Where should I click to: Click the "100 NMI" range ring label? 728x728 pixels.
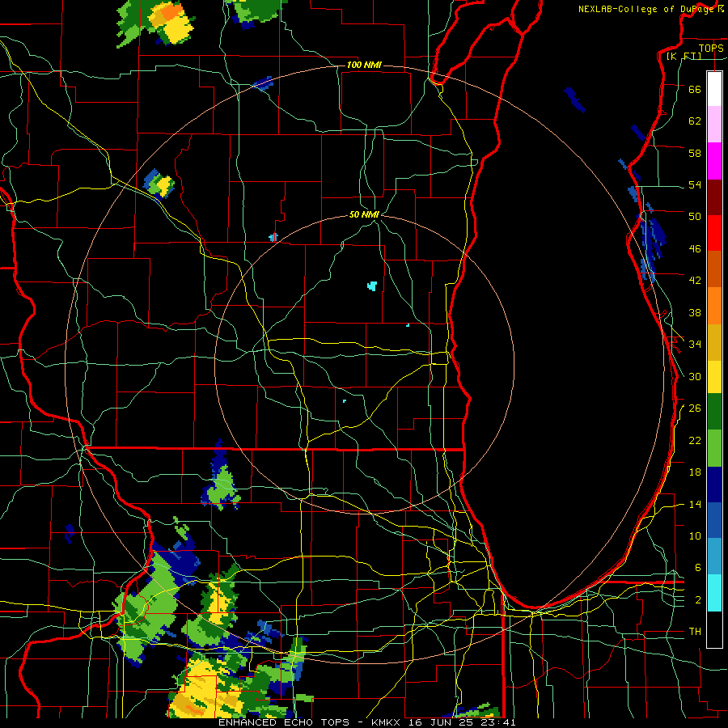[x=364, y=65]
